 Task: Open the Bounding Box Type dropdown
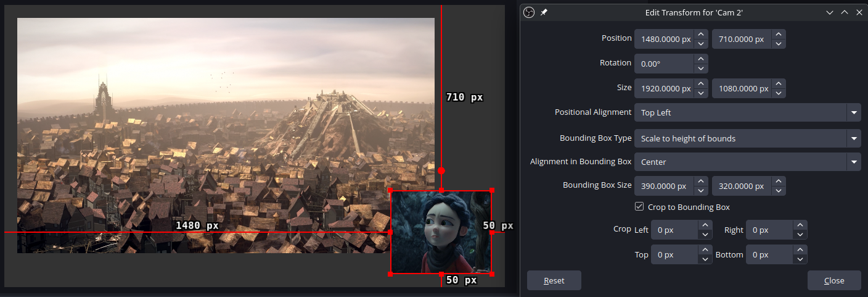point(747,138)
